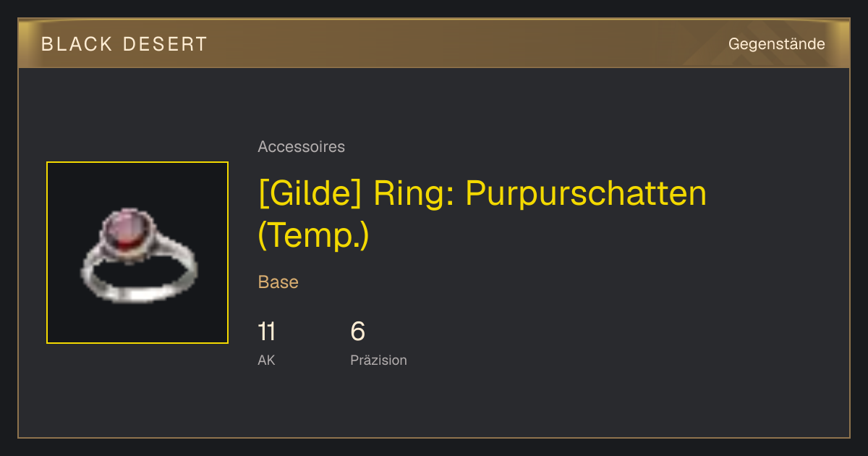
Task: Click the BLACK DESERT header logo
Action: tap(124, 44)
